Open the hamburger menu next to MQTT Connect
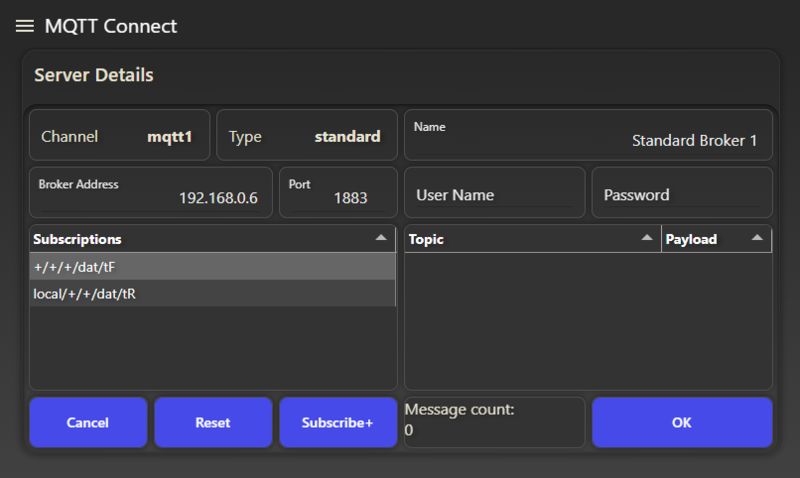 click(24, 26)
